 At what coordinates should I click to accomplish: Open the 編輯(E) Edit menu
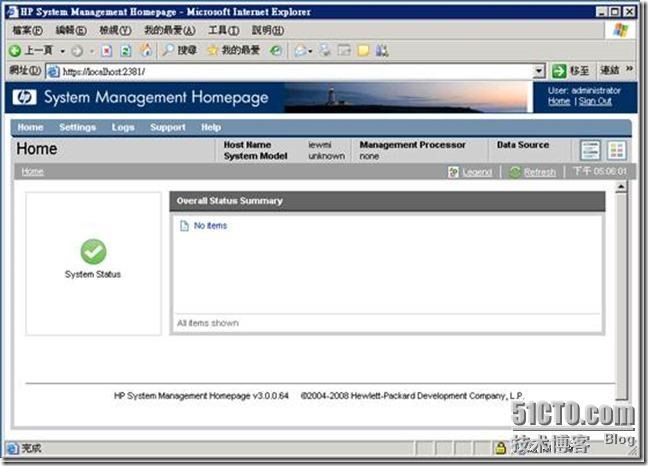coord(71,30)
